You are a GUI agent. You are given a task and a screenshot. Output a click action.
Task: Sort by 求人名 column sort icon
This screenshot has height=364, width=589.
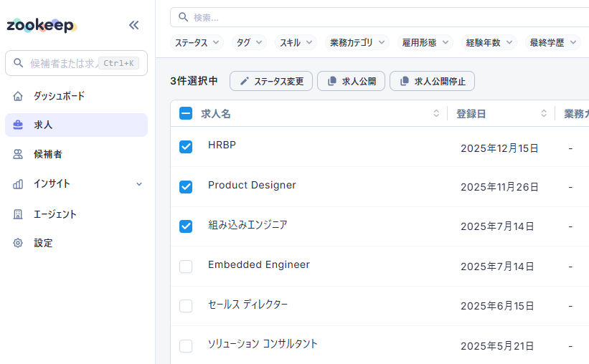coord(436,113)
